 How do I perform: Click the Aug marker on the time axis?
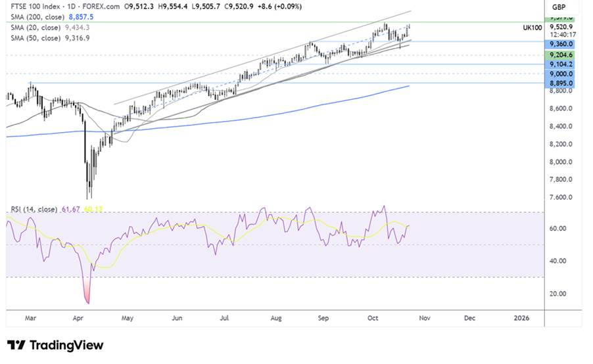275,318
